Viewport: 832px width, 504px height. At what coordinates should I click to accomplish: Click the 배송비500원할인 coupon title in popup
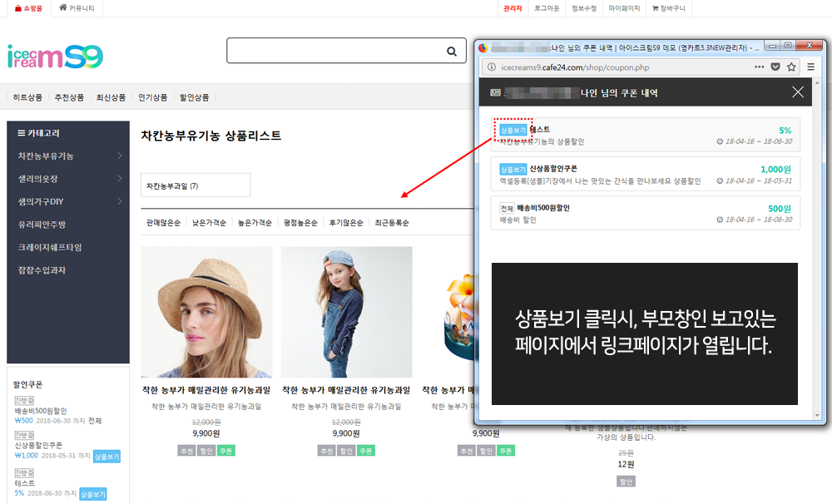(x=543, y=208)
